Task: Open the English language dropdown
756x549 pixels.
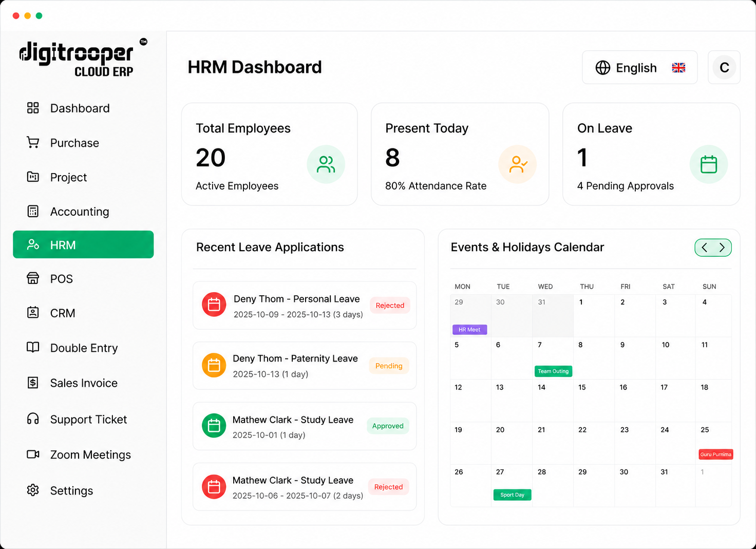Action: [x=639, y=67]
